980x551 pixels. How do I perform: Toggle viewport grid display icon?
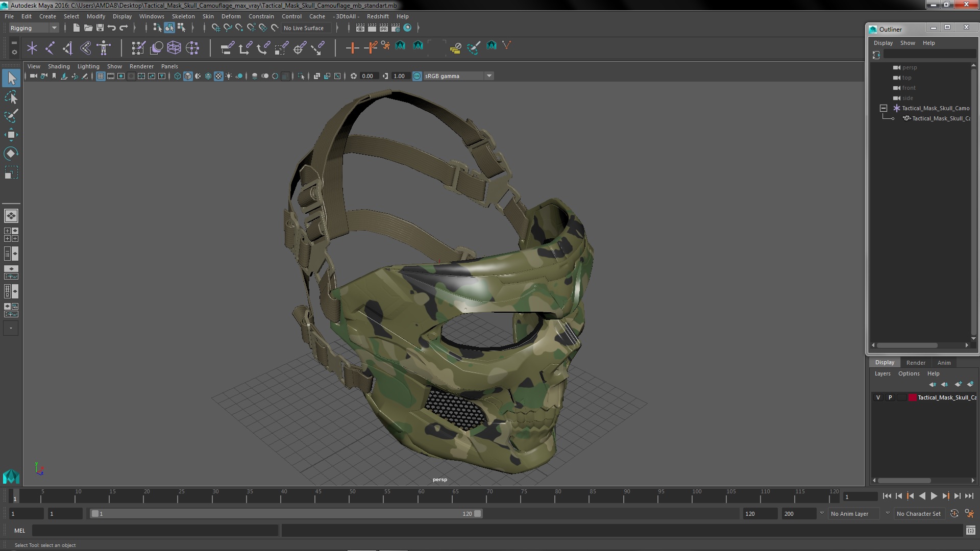tap(101, 76)
